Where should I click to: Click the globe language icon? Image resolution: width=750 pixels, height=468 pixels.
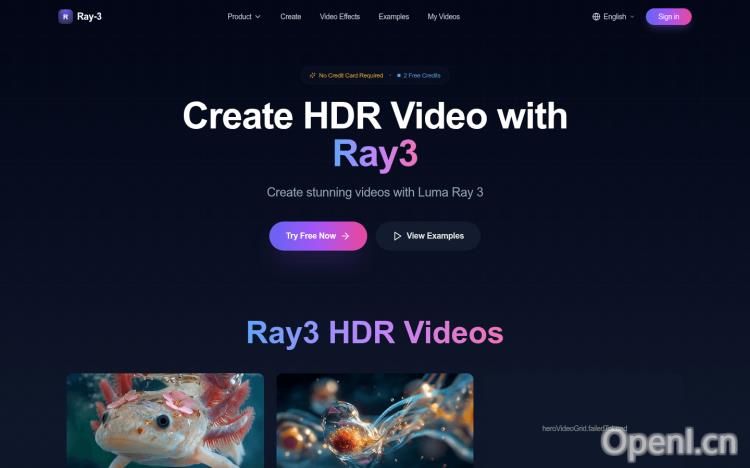pyautogui.click(x=596, y=17)
